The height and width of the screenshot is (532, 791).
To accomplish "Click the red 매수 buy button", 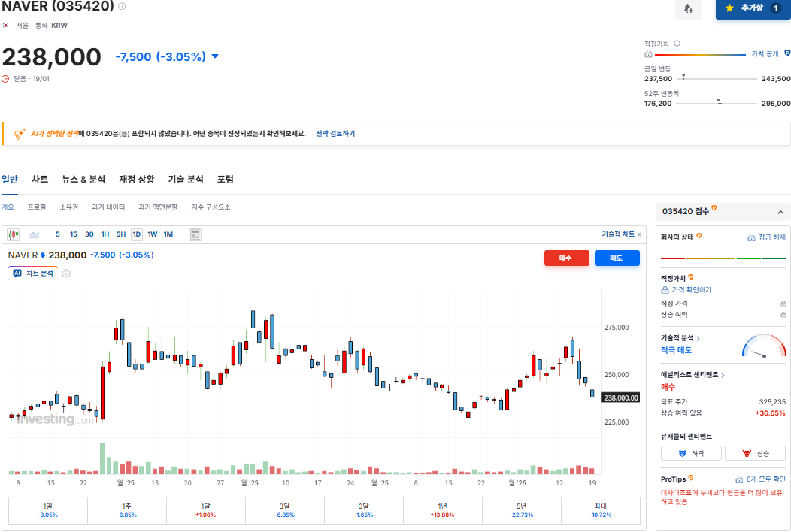I will coord(566,258).
